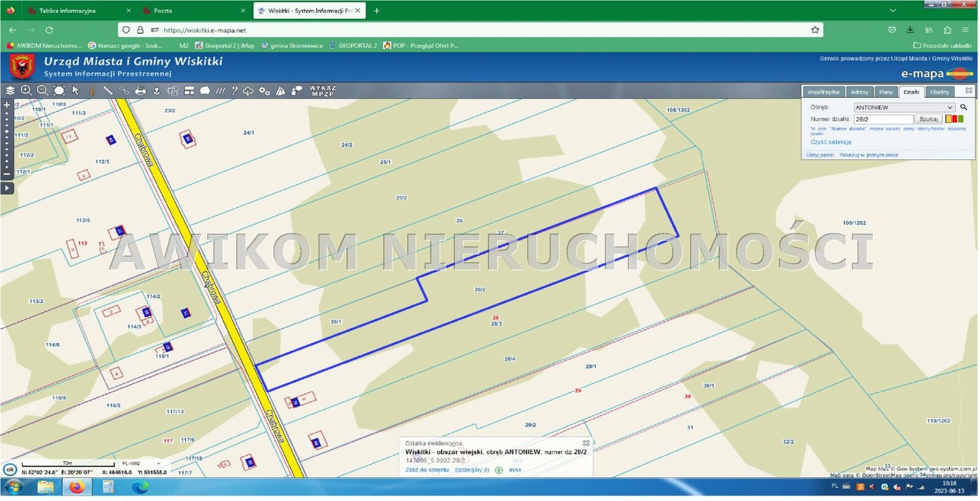The width and height of the screenshot is (980, 501).
Task: Click the zoom-out magnifier tool
Action: point(42,91)
